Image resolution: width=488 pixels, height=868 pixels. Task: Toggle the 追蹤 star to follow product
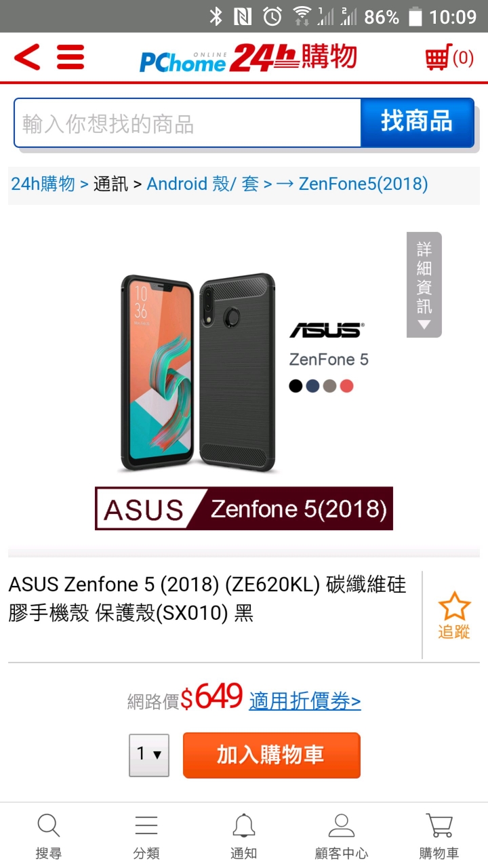[x=453, y=615]
